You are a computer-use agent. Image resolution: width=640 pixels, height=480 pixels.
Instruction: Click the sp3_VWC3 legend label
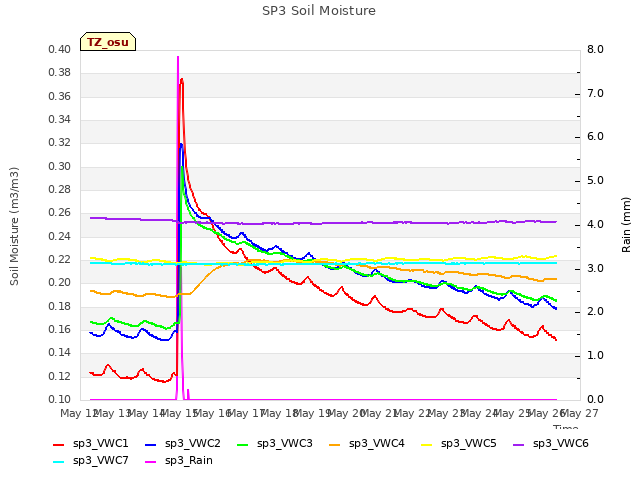284,444
